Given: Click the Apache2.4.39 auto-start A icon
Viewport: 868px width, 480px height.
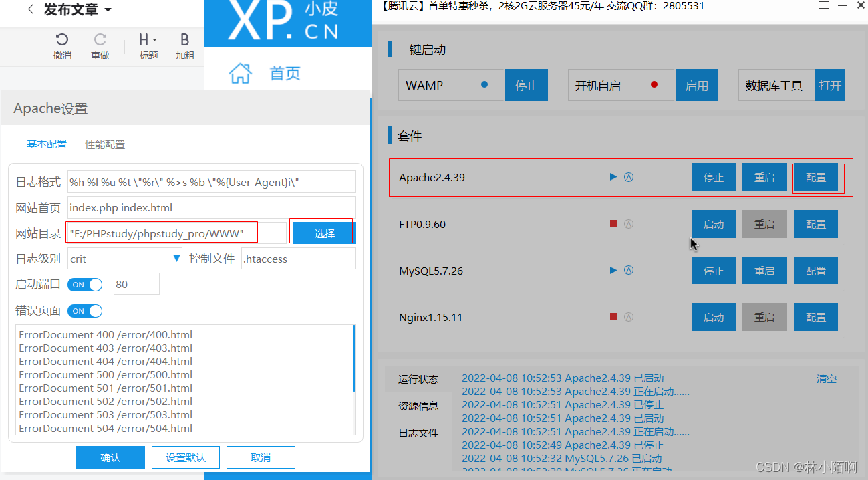Looking at the screenshot, I should click(x=628, y=177).
